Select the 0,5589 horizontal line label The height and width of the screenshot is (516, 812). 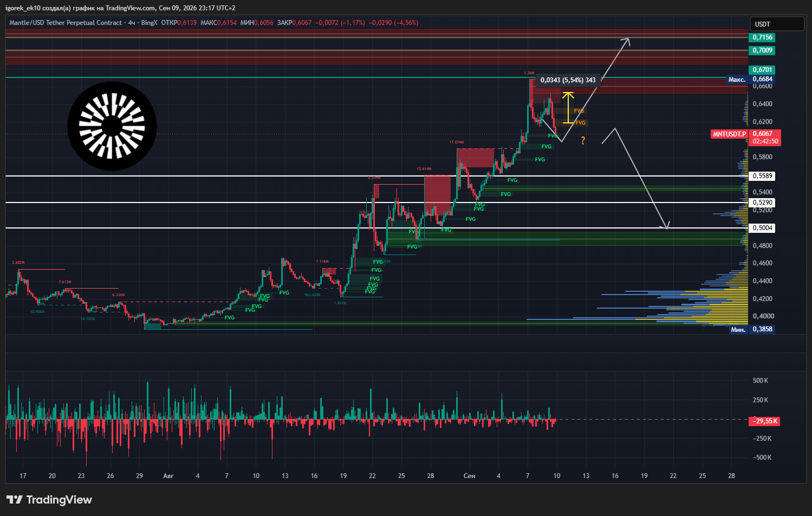click(x=762, y=176)
